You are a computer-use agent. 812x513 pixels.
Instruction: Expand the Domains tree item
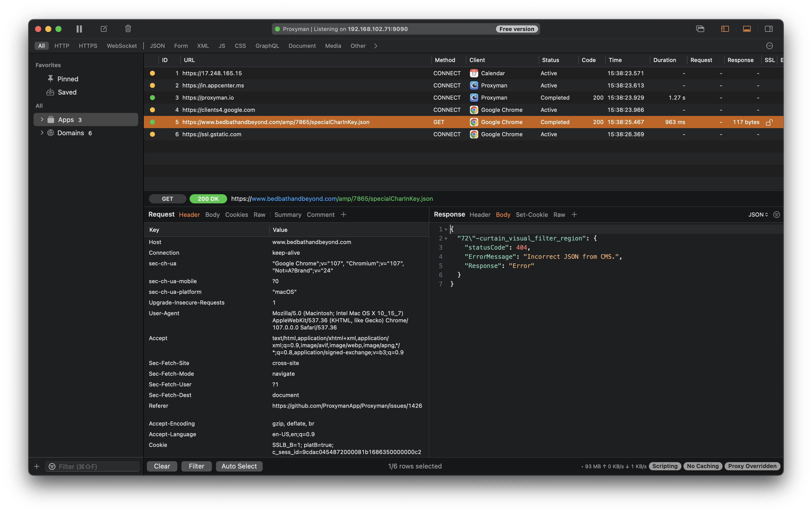(x=42, y=133)
